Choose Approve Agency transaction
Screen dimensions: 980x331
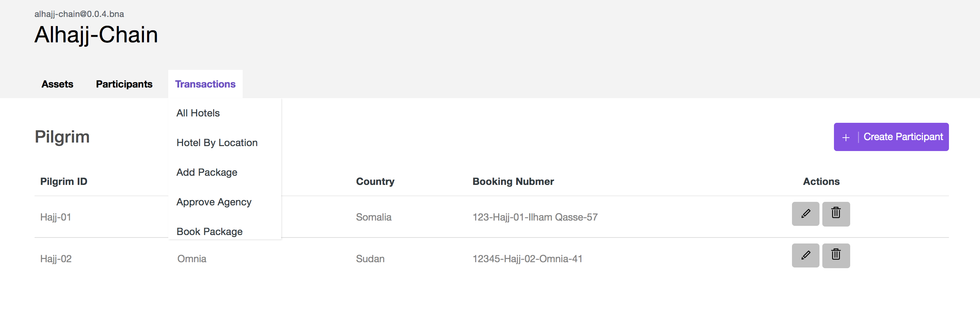tap(214, 202)
